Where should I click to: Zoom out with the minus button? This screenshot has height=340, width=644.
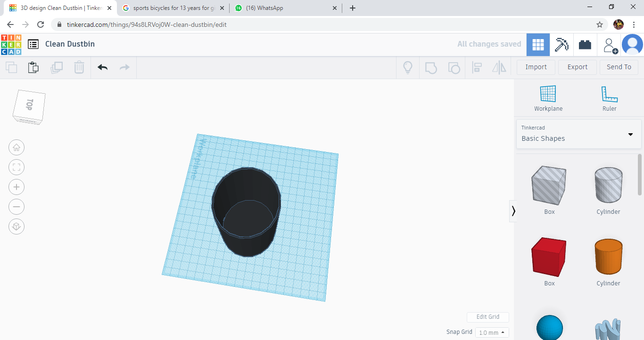click(x=17, y=207)
